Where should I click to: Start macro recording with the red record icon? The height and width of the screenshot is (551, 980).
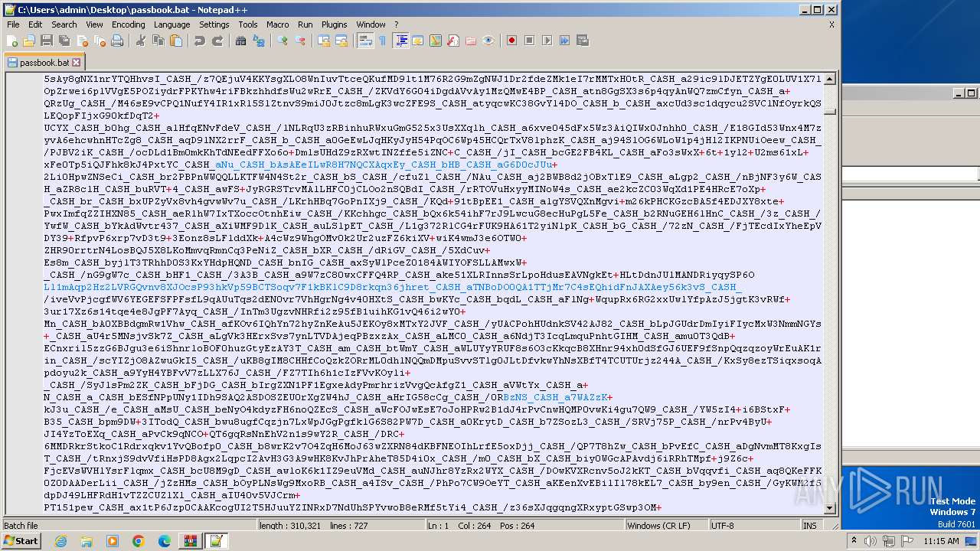pos(512,41)
